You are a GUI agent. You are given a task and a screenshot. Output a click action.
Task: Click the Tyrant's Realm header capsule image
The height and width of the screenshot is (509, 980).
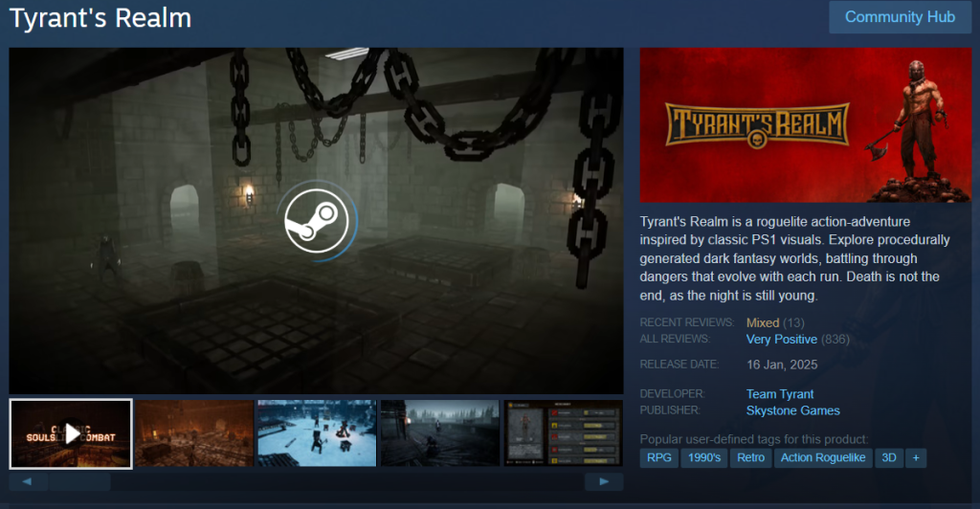point(805,125)
